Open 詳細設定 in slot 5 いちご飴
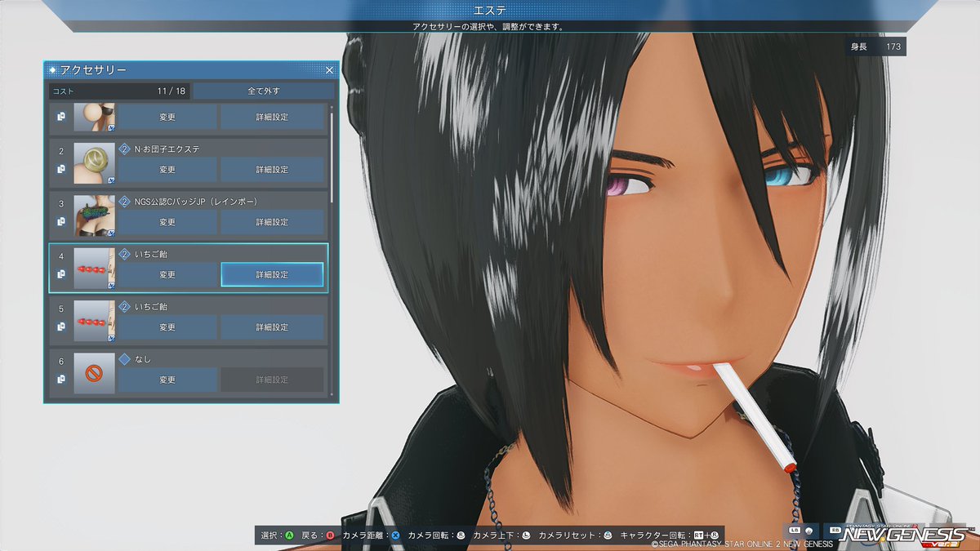980x551 pixels. point(272,327)
